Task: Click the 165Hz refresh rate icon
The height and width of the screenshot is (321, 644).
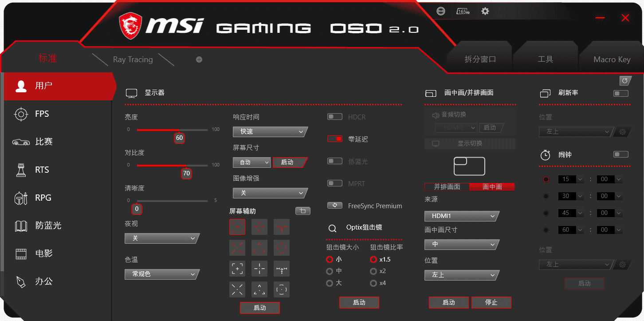Action: point(463,12)
